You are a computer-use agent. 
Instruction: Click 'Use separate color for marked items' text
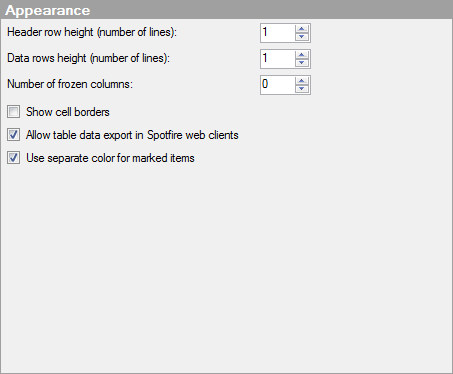110,158
